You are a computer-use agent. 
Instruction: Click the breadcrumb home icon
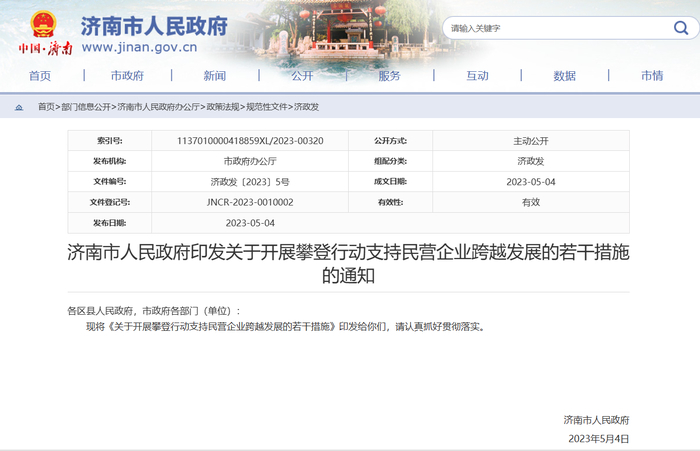click(19, 107)
